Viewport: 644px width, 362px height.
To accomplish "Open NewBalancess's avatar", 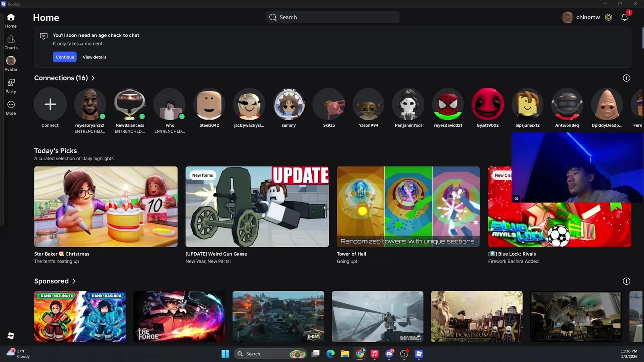I will (130, 105).
